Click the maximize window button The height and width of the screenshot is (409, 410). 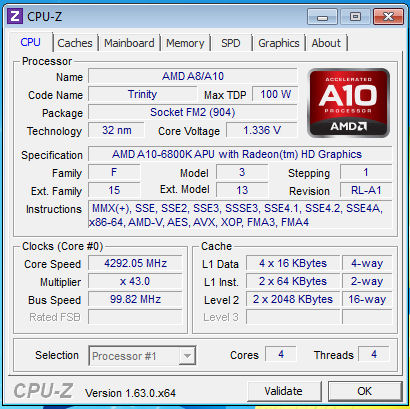pos(355,17)
